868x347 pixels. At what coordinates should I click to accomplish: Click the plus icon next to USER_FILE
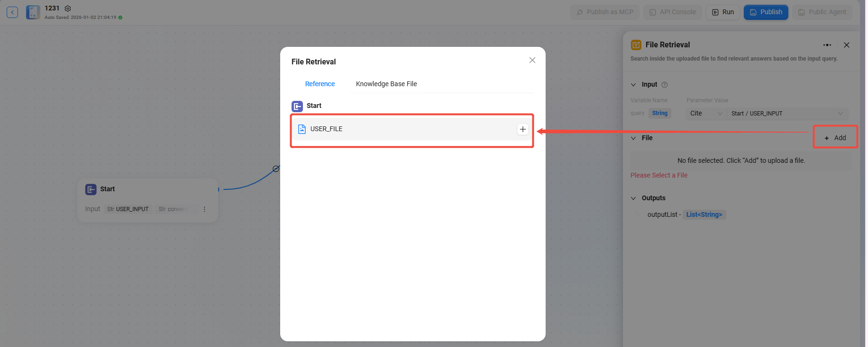[x=522, y=129]
